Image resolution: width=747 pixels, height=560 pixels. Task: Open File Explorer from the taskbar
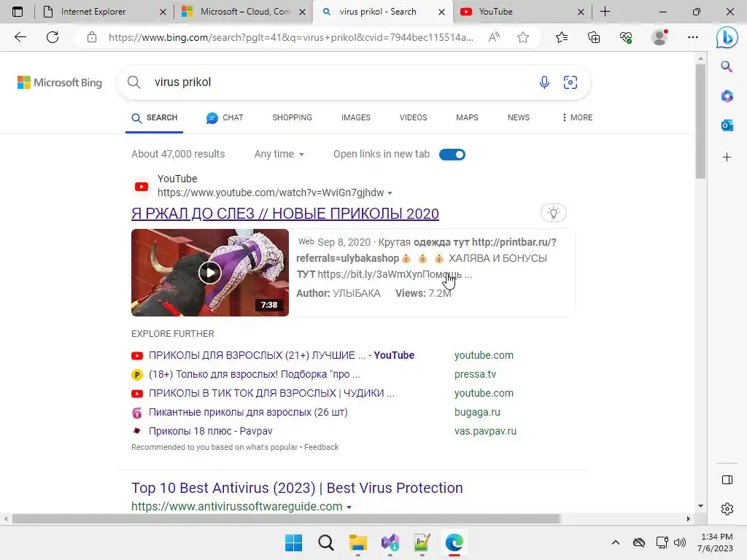[x=357, y=542]
